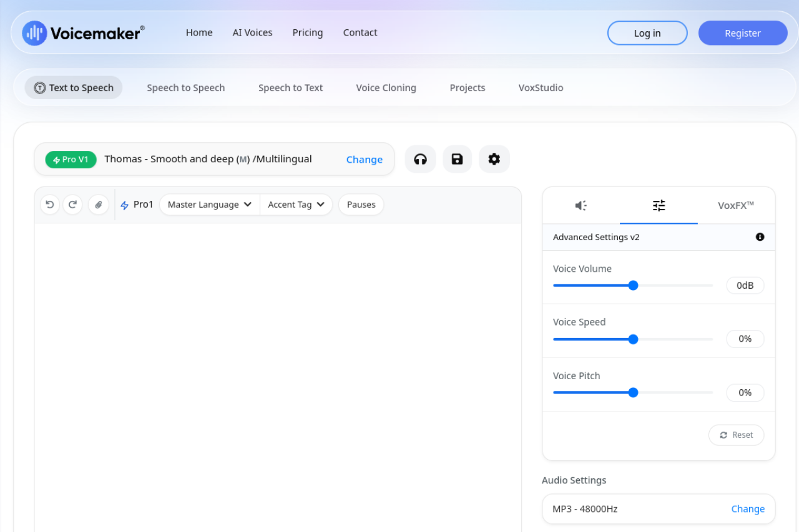This screenshot has width=799, height=532.
Task: Click the Advanced Settings v2 heading
Action: (596, 237)
